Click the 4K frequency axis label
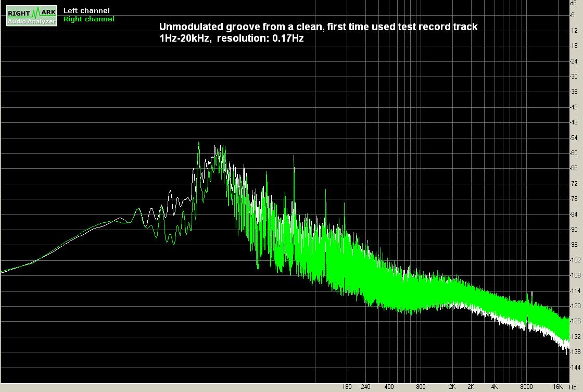This screenshot has height=392, width=583. tap(494, 387)
